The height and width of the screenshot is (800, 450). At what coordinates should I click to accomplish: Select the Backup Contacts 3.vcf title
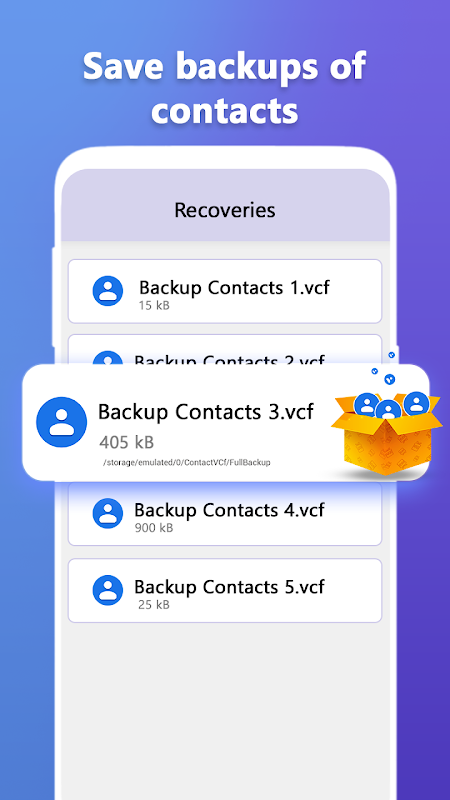[x=206, y=411]
